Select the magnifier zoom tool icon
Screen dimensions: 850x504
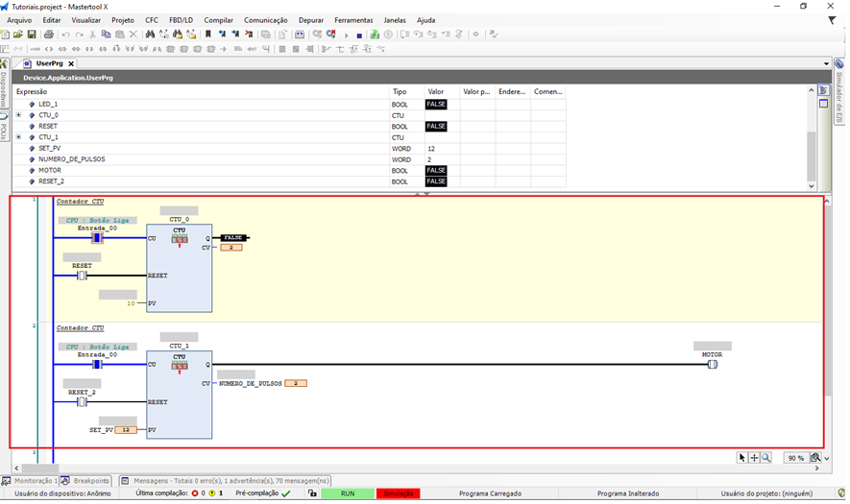point(765,458)
